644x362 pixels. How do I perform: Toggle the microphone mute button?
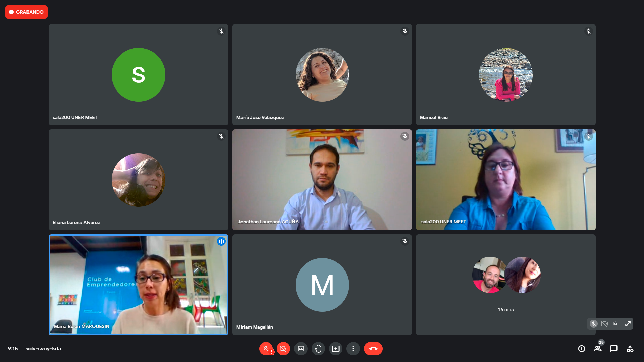(266, 349)
